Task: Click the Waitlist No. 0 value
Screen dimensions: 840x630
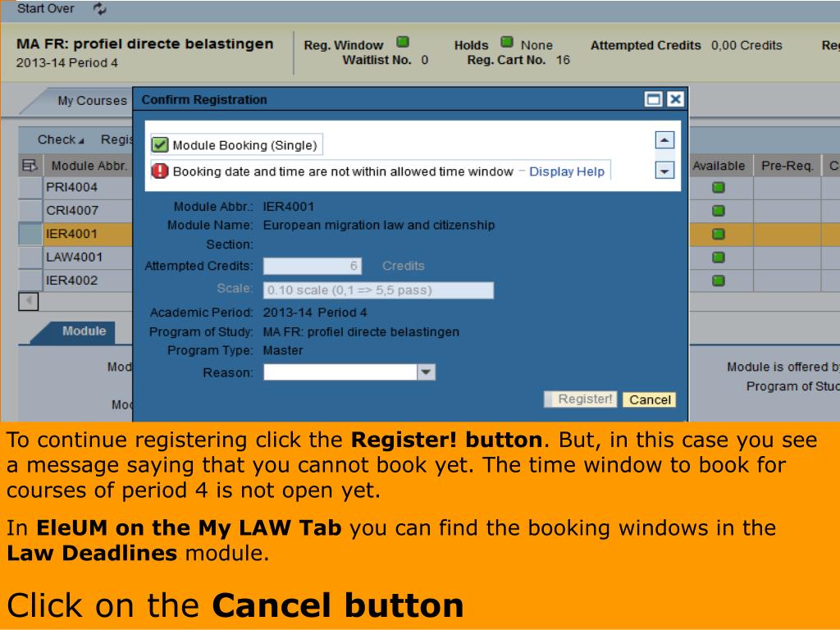Action: tap(424, 60)
